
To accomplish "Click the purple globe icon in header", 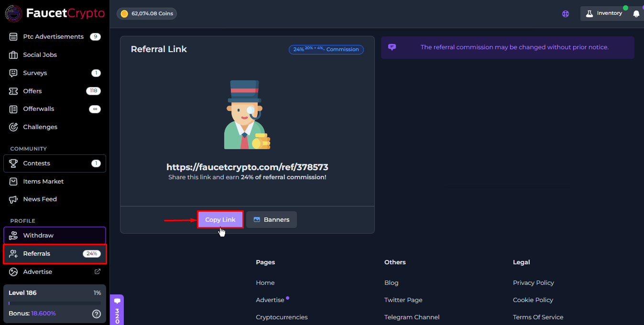I will [566, 14].
